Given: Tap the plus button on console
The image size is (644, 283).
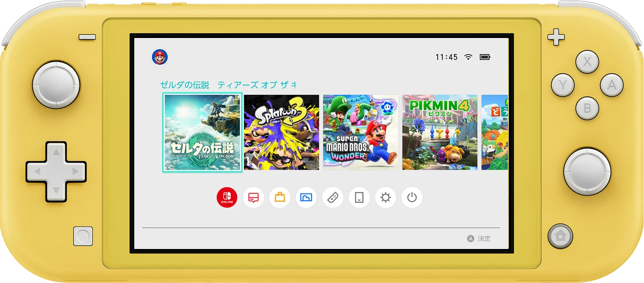Looking at the screenshot, I should click(556, 37).
